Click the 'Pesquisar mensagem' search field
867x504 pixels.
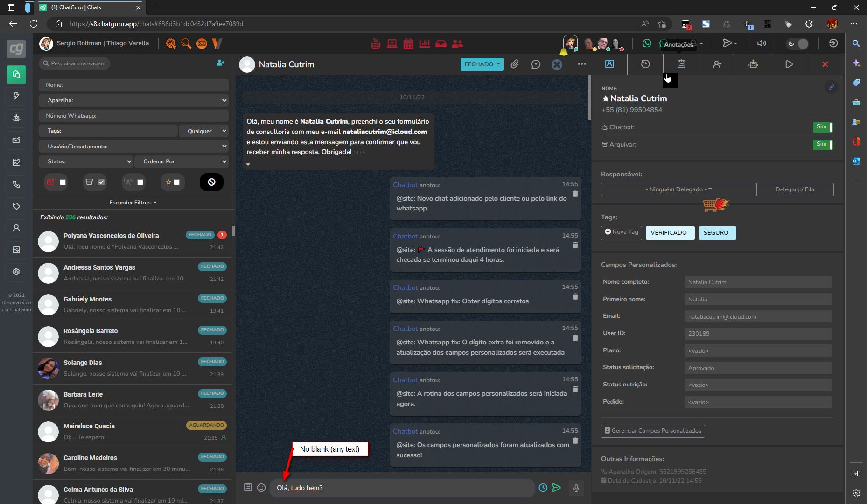[x=75, y=63]
